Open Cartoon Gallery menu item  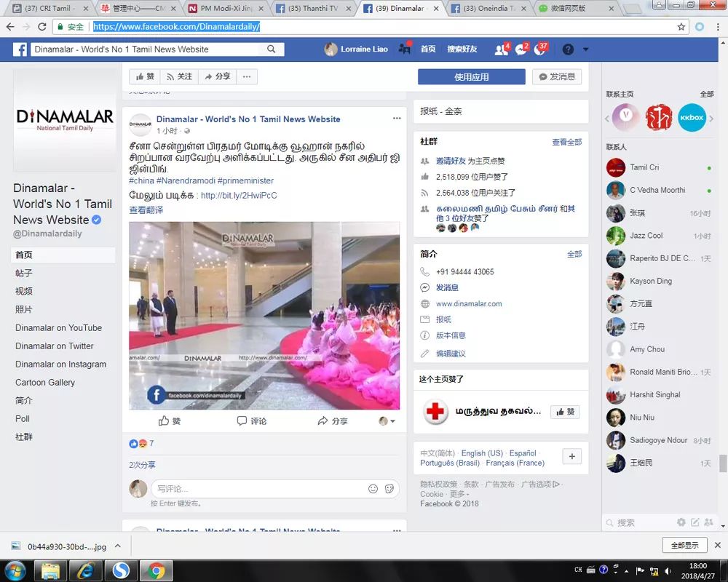(x=45, y=383)
